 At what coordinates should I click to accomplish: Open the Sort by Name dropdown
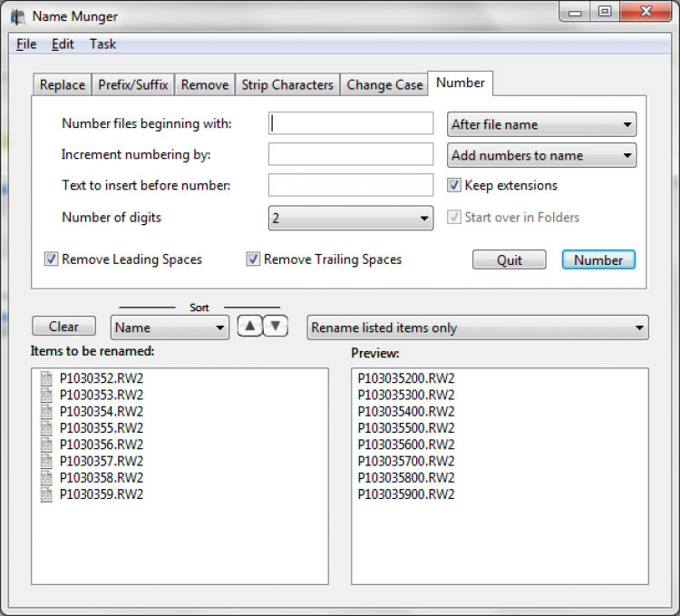tap(170, 328)
